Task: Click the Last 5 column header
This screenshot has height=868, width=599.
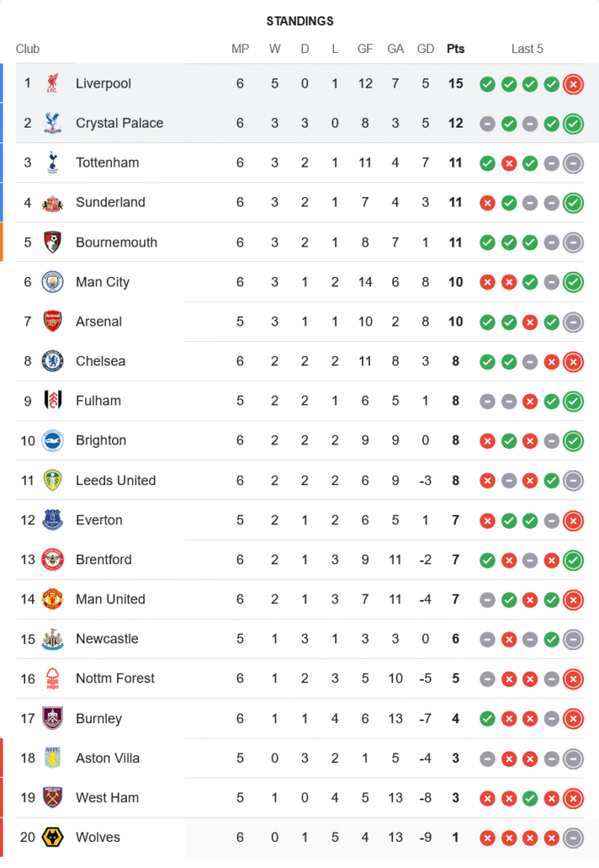Action: tap(527, 49)
